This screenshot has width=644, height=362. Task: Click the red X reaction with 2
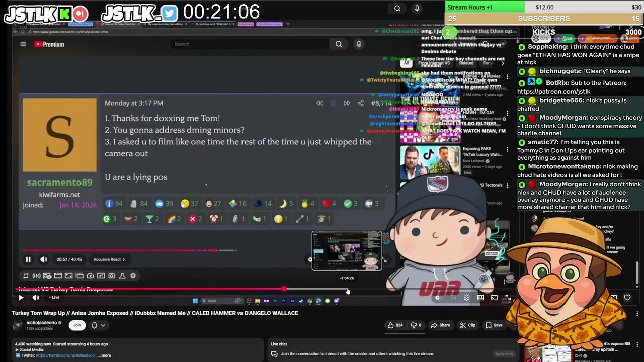[196, 219]
